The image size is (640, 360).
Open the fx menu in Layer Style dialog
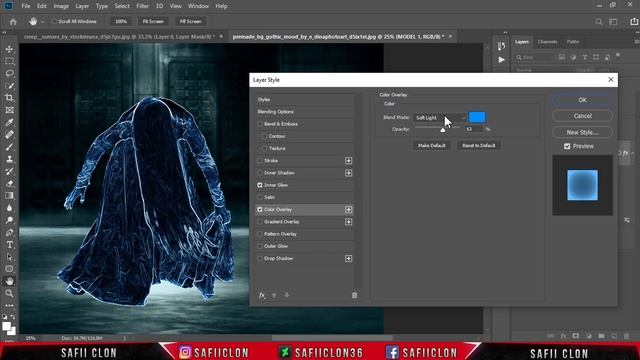[x=262, y=295]
